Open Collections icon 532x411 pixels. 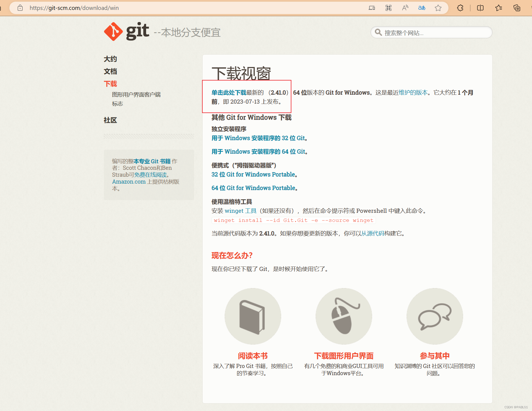point(517,8)
